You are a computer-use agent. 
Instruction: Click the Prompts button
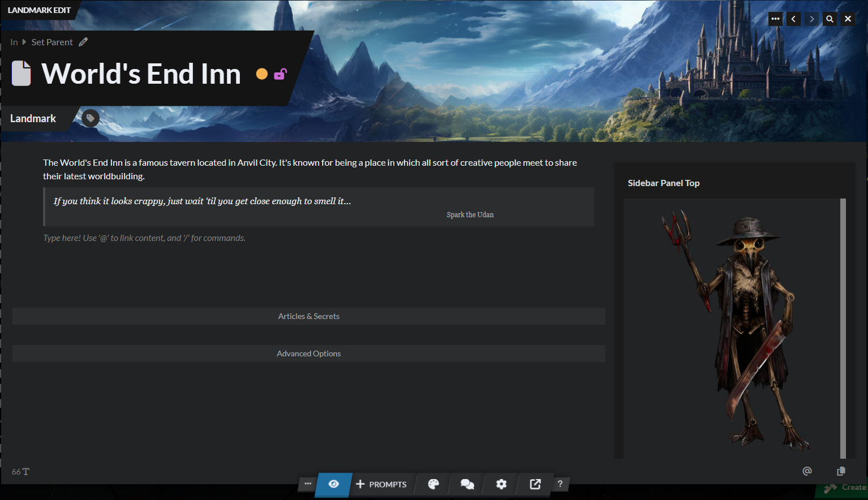[381, 484]
